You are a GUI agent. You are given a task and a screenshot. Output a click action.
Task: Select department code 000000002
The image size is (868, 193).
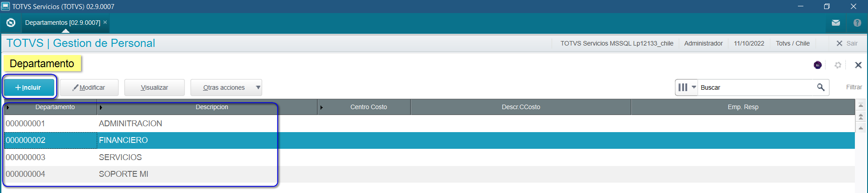coord(51,140)
